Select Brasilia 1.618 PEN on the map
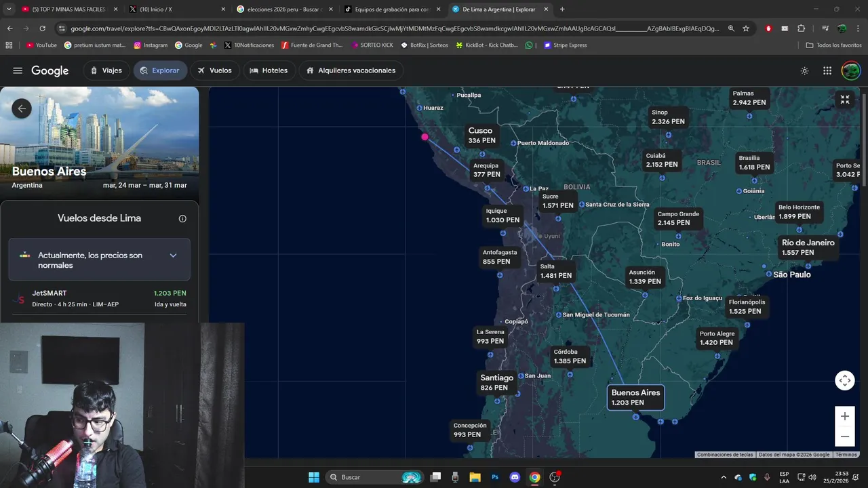This screenshot has height=488, width=868. (x=754, y=163)
